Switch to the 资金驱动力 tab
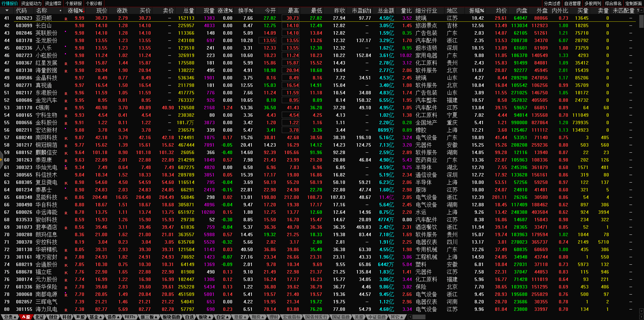644x320 pixels. [31, 3]
